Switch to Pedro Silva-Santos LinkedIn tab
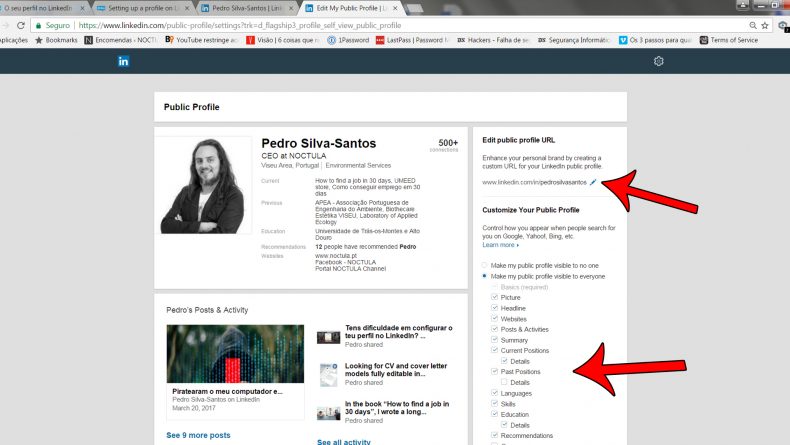 246,8
